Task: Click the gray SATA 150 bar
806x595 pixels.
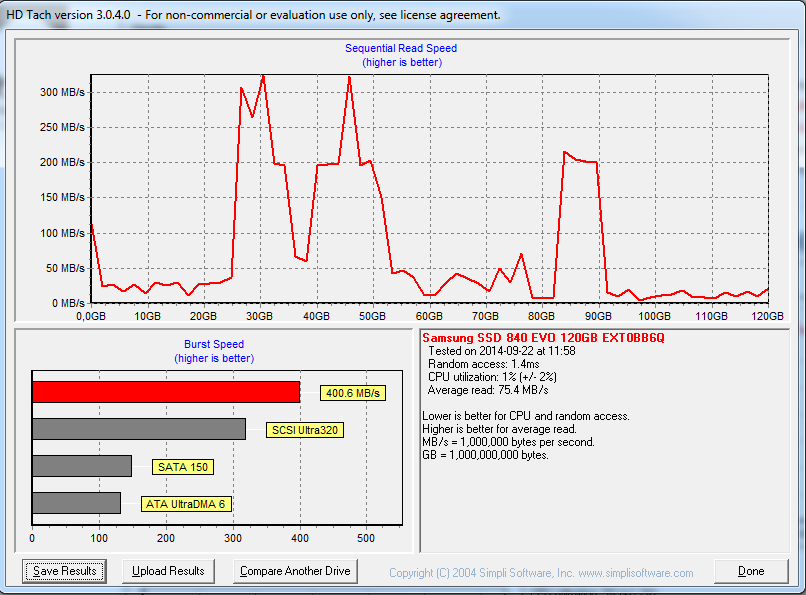Action: [x=82, y=466]
